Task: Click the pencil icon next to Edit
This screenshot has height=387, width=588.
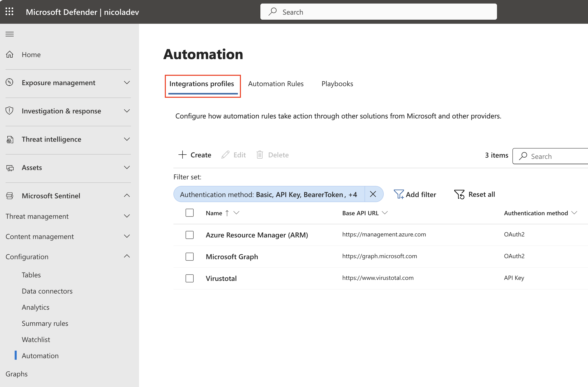Action: tap(225, 155)
